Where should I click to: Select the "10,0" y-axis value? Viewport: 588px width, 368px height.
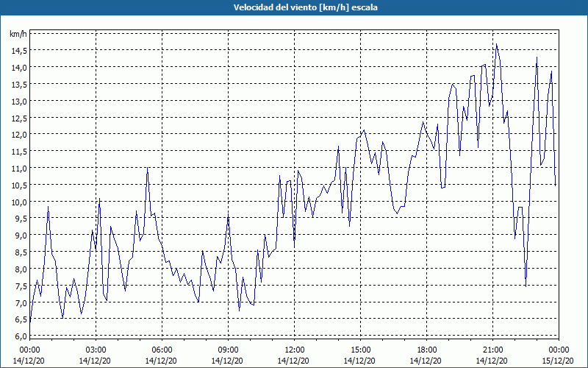(x=19, y=202)
